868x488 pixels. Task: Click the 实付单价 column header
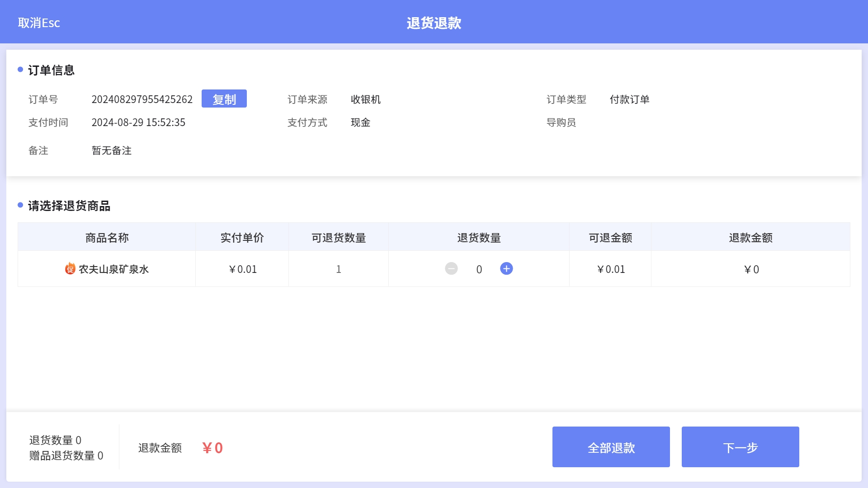tap(242, 238)
